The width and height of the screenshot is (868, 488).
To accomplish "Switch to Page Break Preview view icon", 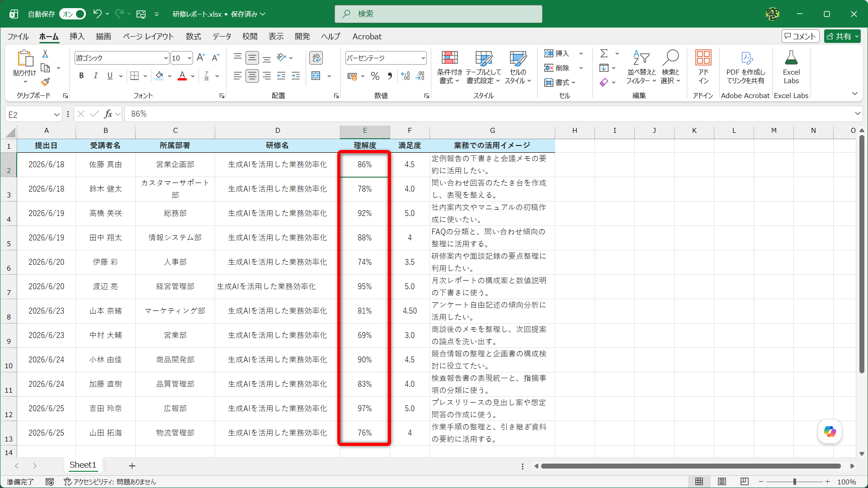I will 745,482.
